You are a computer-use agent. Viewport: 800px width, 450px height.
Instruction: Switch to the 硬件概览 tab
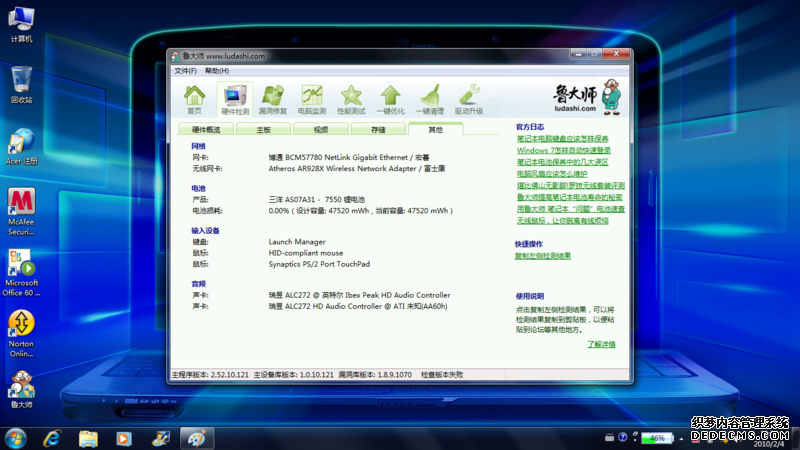click(x=206, y=130)
